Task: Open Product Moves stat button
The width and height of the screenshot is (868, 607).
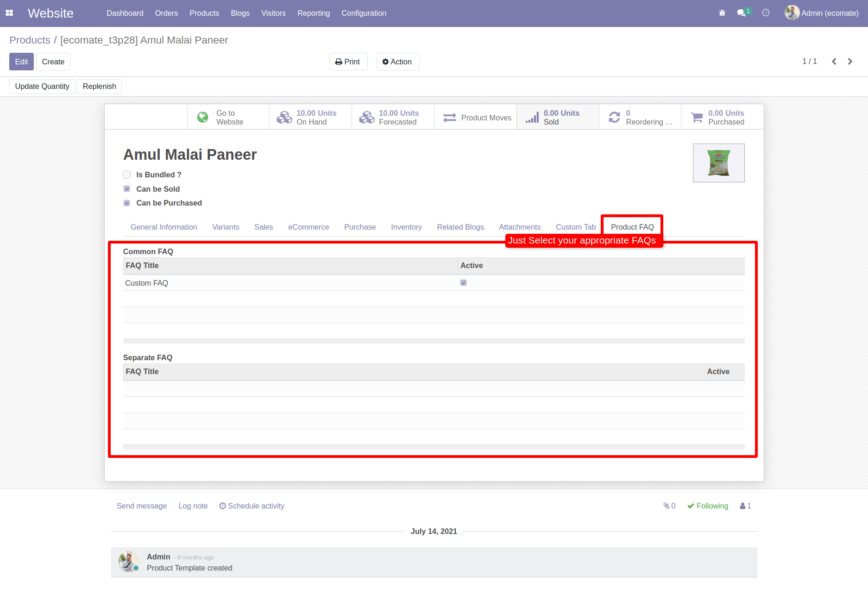Action: click(x=475, y=117)
